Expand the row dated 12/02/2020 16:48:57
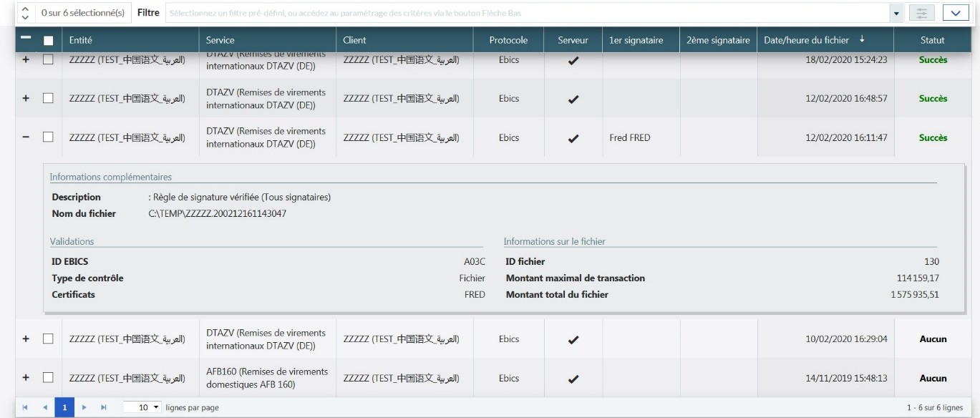The height and width of the screenshot is (418, 980). (x=26, y=99)
